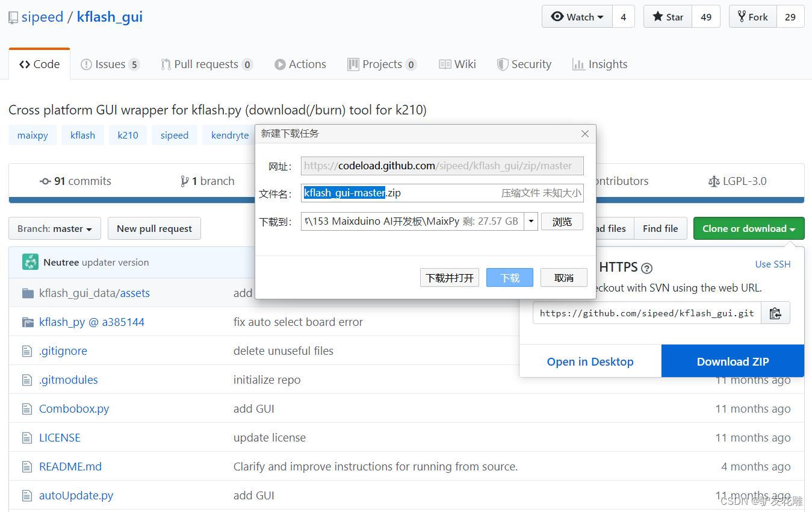Click the file icon beside Combobox.py
The height and width of the screenshot is (512, 812).
point(26,409)
